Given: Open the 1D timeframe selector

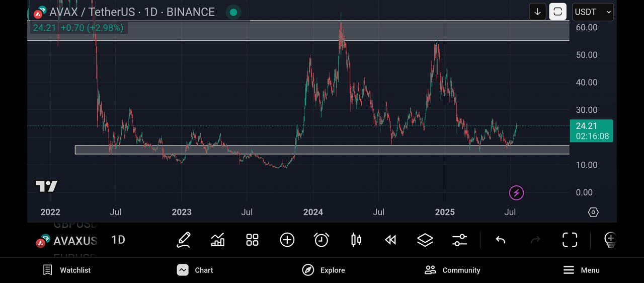Looking at the screenshot, I should [x=118, y=240].
